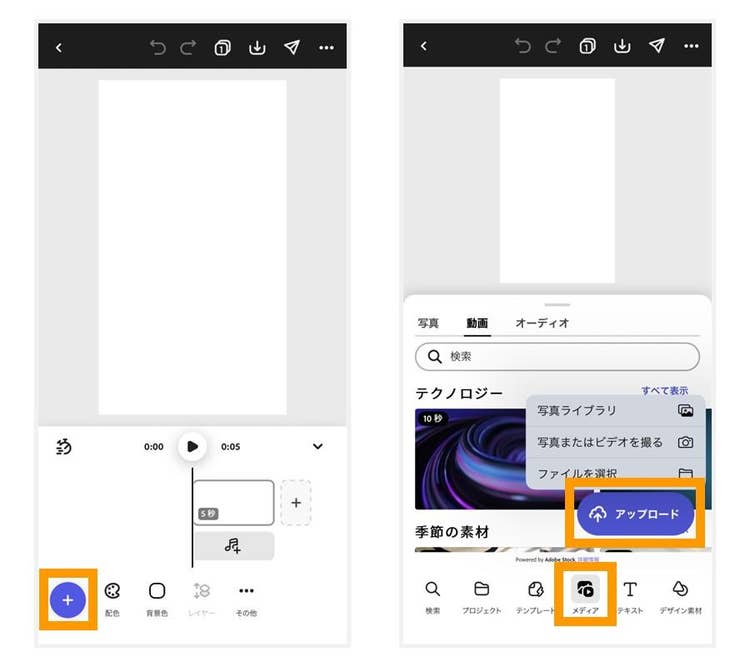Open the animation icon beside timeline
750x667 pixels.
click(64, 446)
